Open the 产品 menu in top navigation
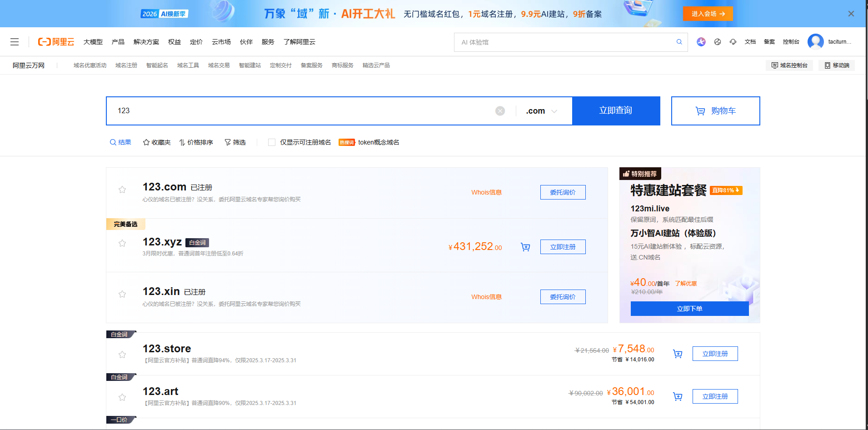The height and width of the screenshot is (430, 868). pyautogui.click(x=118, y=42)
